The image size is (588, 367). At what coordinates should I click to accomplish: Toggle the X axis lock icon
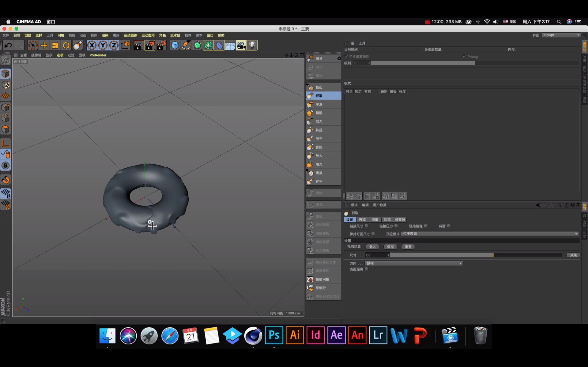click(92, 45)
